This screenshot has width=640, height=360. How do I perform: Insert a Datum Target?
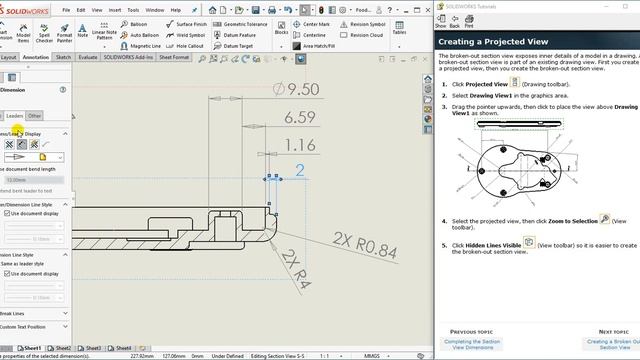point(233,46)
